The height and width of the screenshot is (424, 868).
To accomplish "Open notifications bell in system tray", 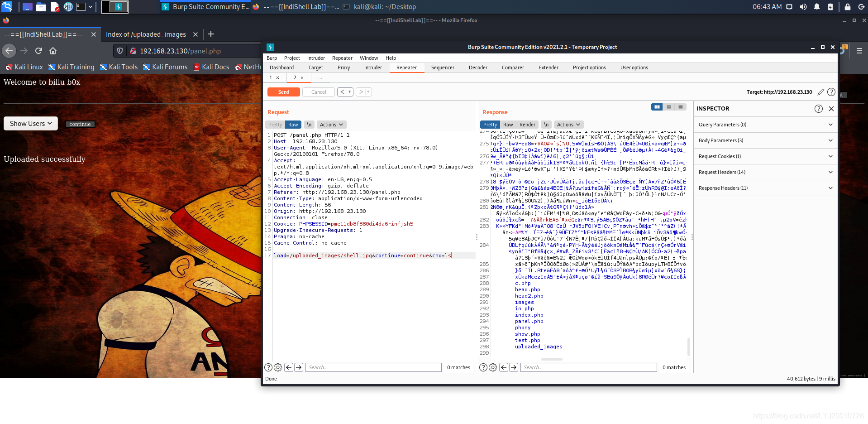I will pyautogui.click(x=817, y=7).
